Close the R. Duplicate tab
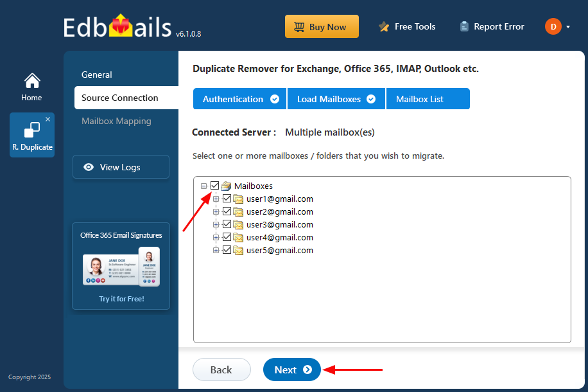The image size is (588, 392). pyautogui.click(x=48, y=120)
